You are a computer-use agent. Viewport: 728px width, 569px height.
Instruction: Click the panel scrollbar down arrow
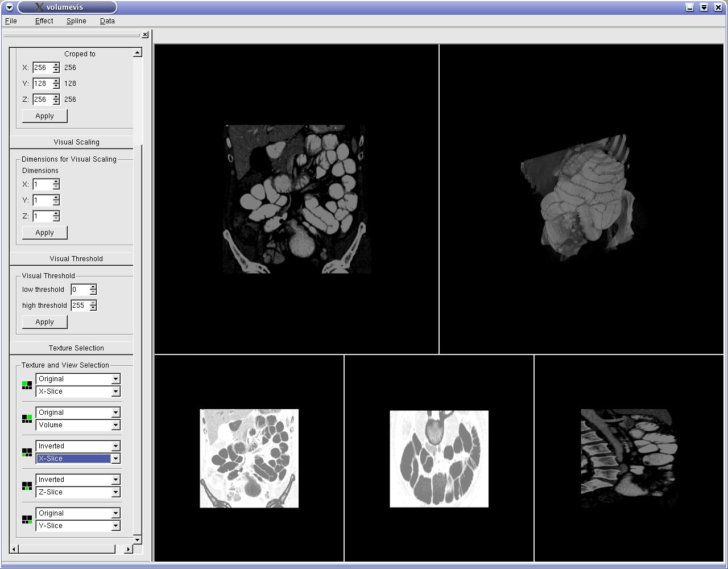point(137,539)
